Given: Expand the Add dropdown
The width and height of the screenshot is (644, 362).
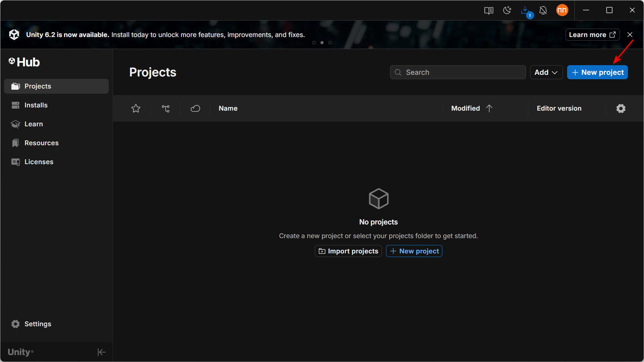Looking at the screenshot, I should (x=546, y=72).
